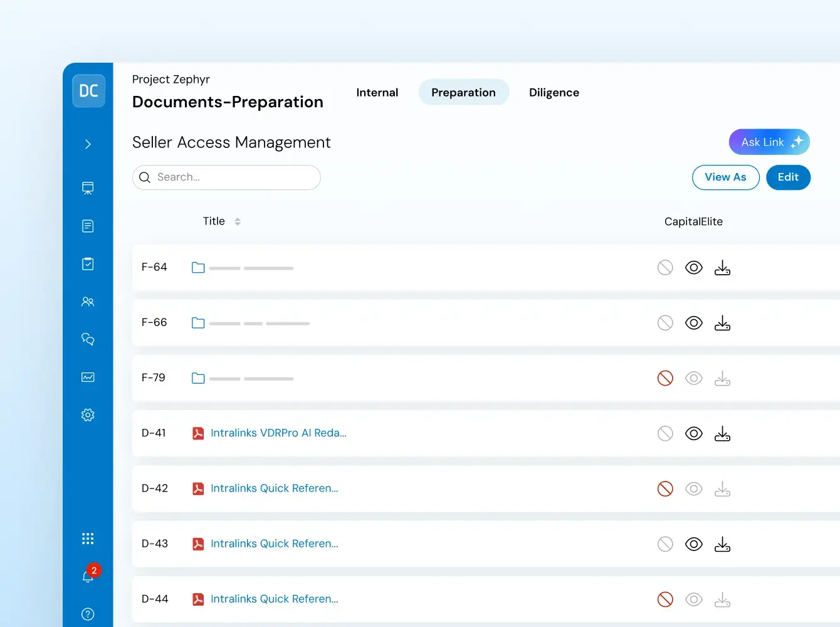Open the settings gear in sidebar
Image resolution: width=840 pixels, height=627 pixels.
[88, 415]
